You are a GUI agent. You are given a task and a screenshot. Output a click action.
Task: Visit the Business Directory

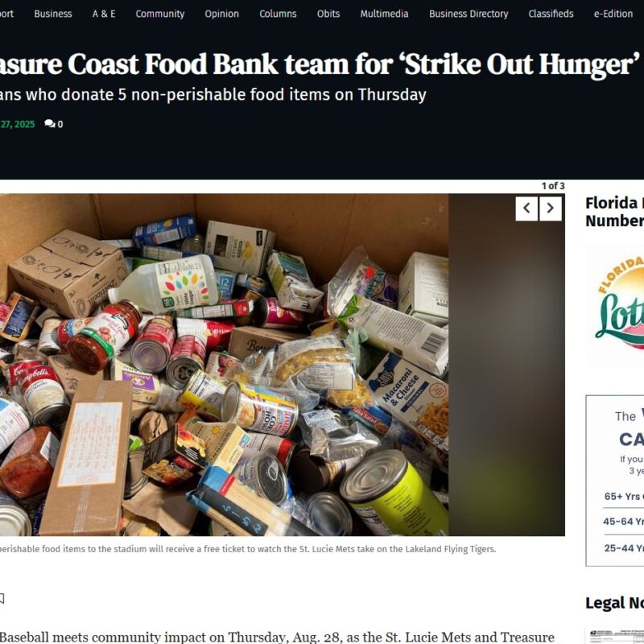tap(469, 14)
